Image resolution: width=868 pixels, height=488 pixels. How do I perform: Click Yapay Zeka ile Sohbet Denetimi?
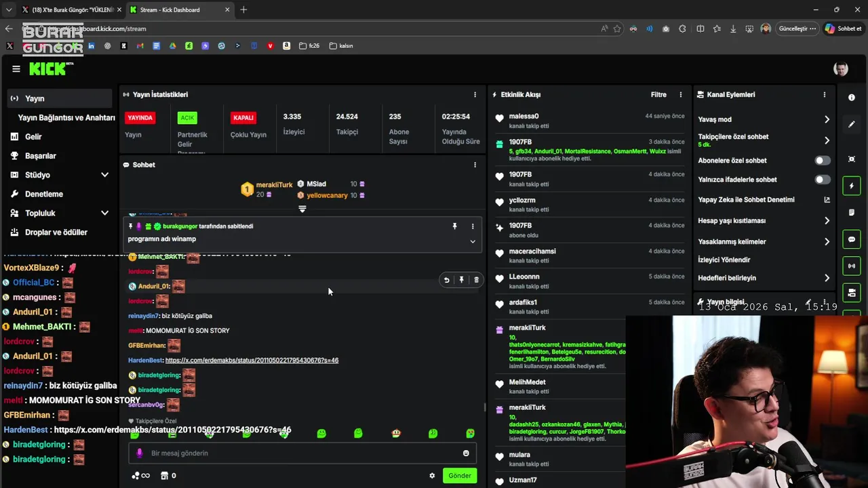click(x=746, y=200)
